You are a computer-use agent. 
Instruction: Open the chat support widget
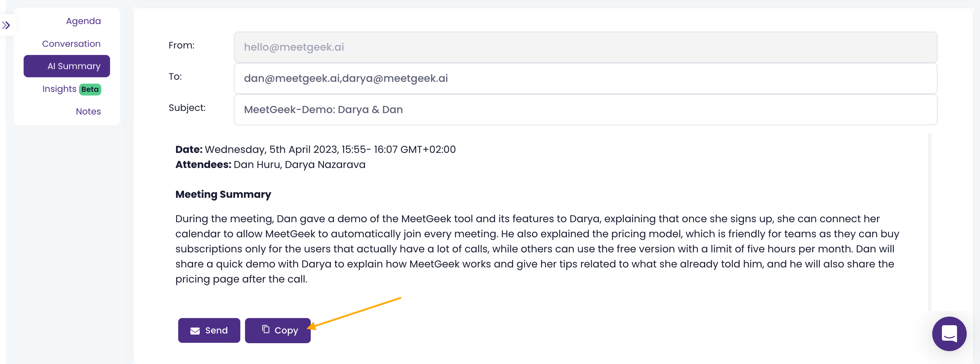[x=949, y=333]
